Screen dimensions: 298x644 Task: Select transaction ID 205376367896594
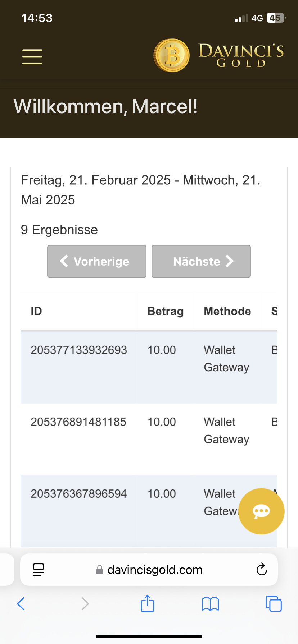[79, 494]
